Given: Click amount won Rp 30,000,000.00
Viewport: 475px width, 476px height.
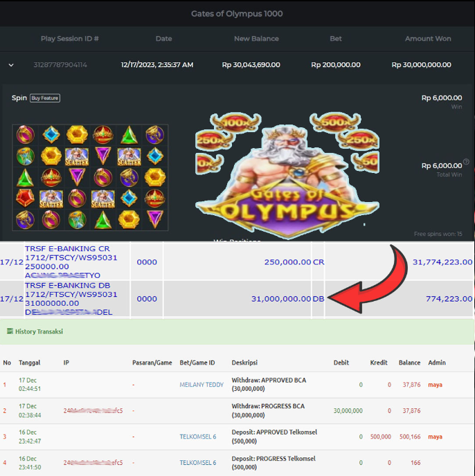Looking at the screenshot, I should tap(421, 65).
